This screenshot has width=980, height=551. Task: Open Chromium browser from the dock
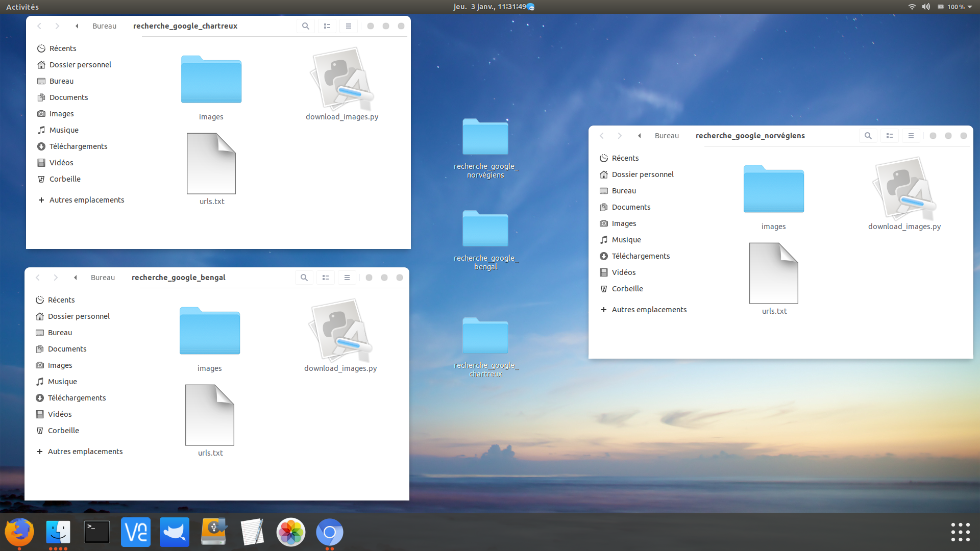[x=329, y=532]
